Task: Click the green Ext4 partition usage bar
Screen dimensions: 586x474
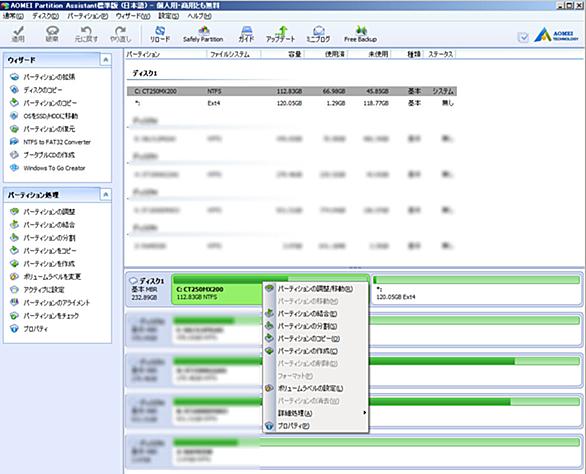Action: [x=476, y=280]
